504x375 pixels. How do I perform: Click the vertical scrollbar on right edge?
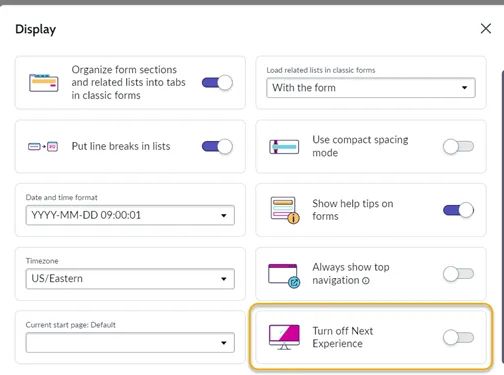pyautogui.click(x=502, y=217)
